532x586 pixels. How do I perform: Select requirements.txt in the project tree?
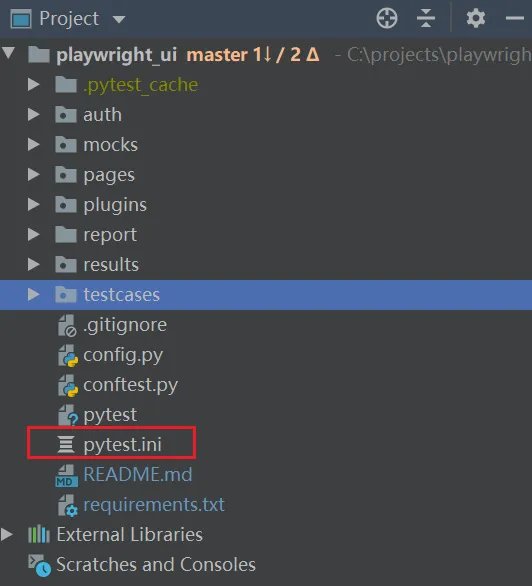point(154,505)
